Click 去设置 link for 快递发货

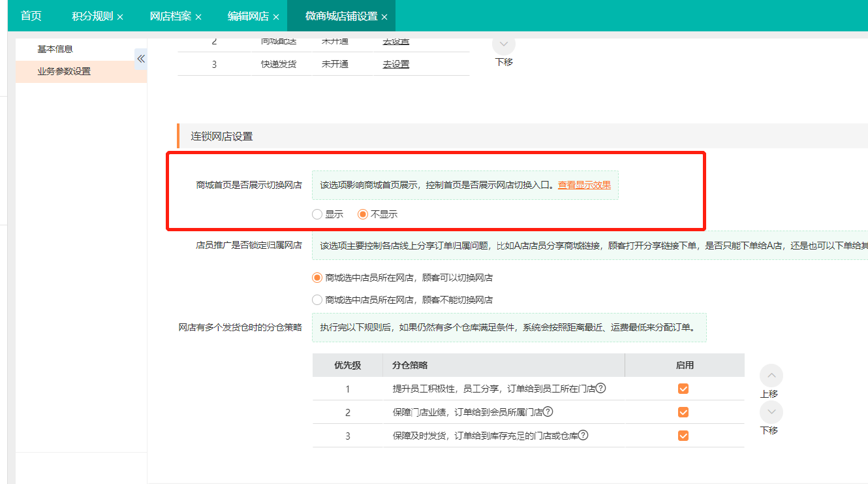click(x=395, y=64)
